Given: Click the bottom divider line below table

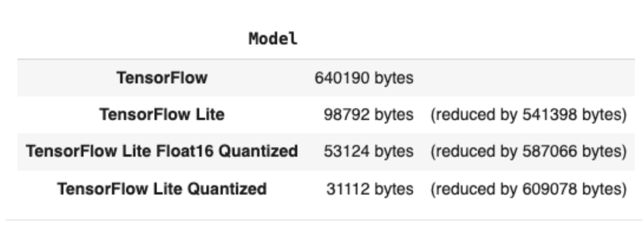Looking at the screenshot, I should coord(324,220).
